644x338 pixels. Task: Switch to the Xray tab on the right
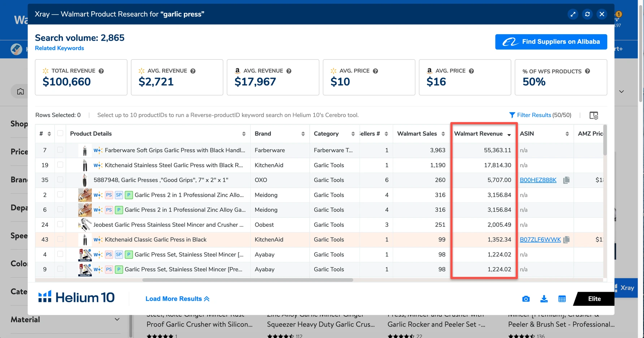pyautogui.click(x=626, y=288)
